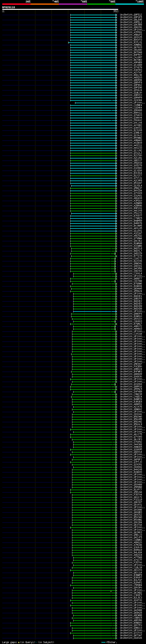Click the orange ~40% identity color band
The height and width of the screenshot is (644, 146).
tap(45, 4)
